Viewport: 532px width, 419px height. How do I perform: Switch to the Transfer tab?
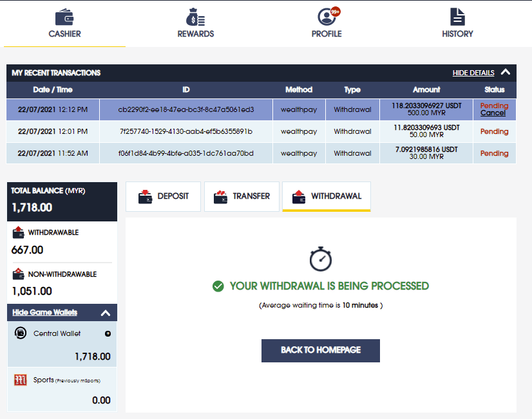(x=242, y=196)
